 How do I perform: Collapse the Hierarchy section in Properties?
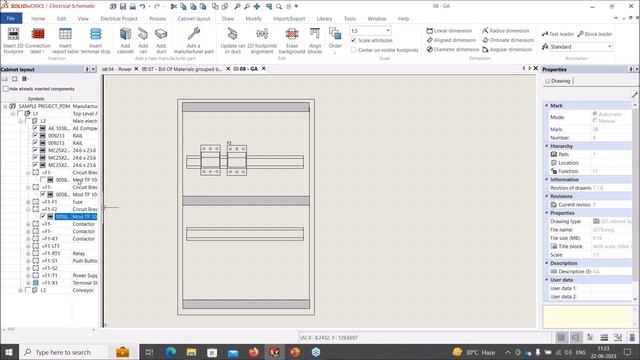[x=547, y=146]
